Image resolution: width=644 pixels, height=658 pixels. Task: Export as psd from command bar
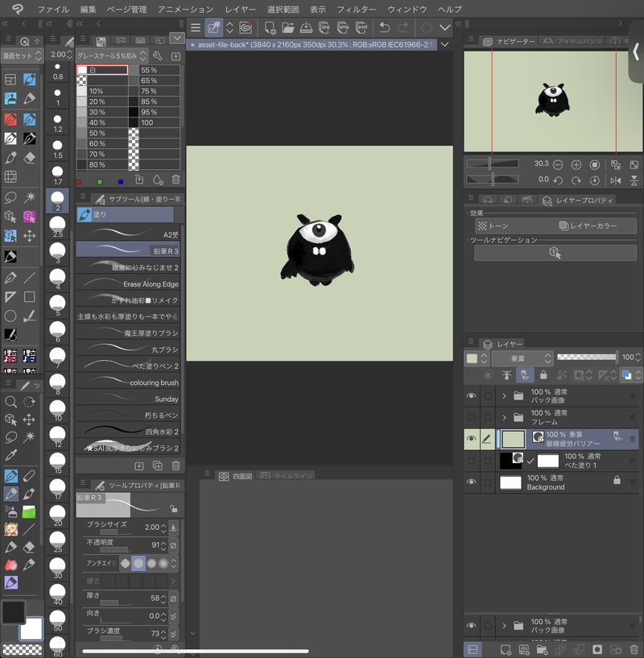click(x=361, y=27)
